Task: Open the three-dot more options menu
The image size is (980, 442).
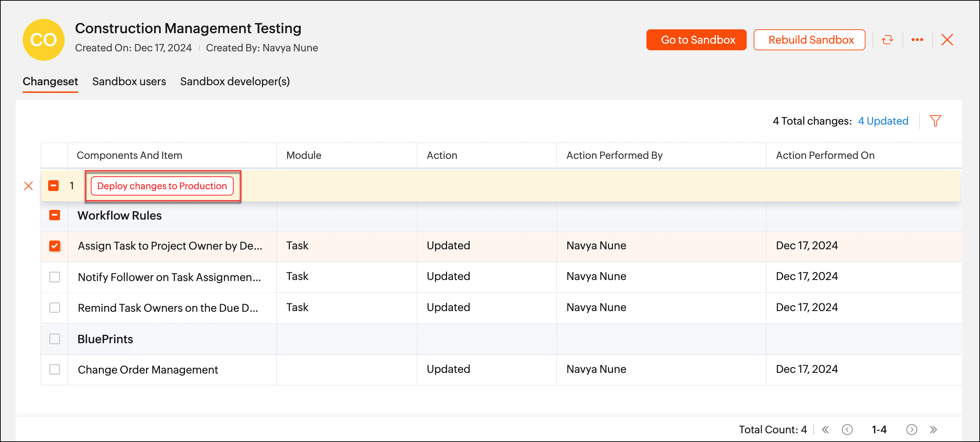Action: click(x=917, y=40)
